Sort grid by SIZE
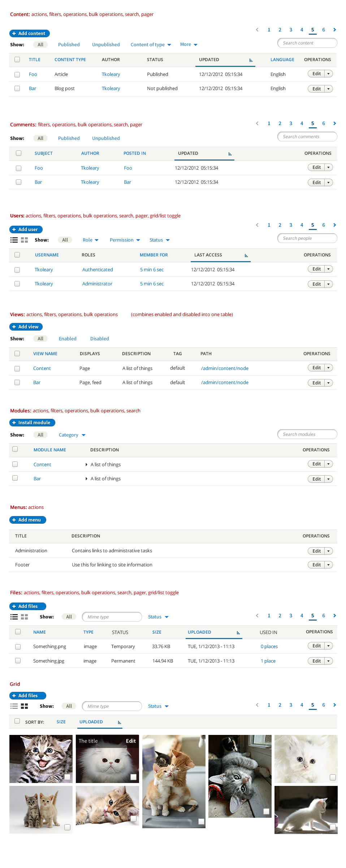The height and width of the screenshot is (868, 346). click(x=61, y=722)
